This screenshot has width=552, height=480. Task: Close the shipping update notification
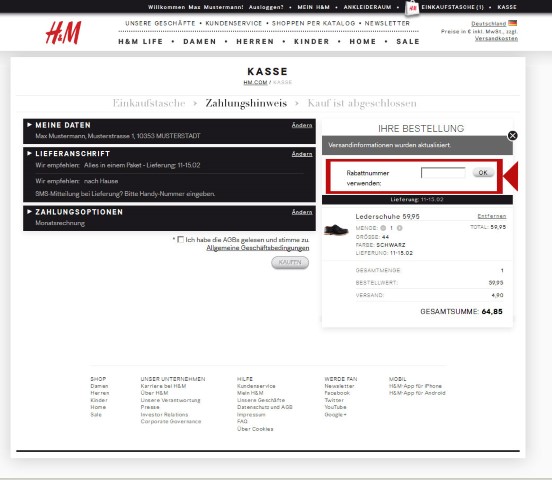tap(513, 136)
